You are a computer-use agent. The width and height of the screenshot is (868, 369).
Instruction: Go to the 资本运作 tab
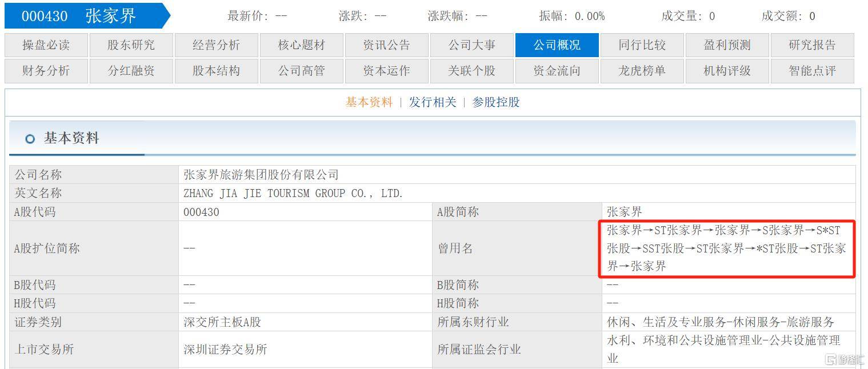(x=387, y=71)
